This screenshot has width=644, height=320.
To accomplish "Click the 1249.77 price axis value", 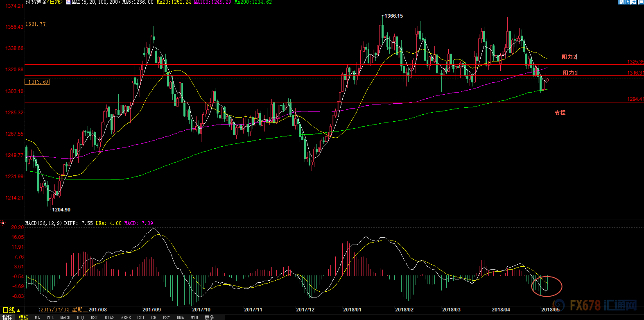I will (14, 155).
